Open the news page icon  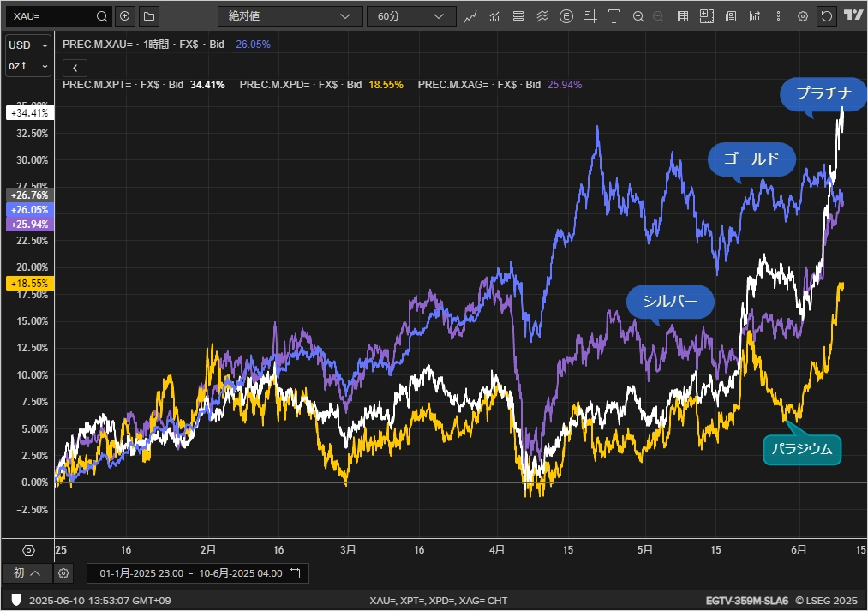[x=731, y=16]
